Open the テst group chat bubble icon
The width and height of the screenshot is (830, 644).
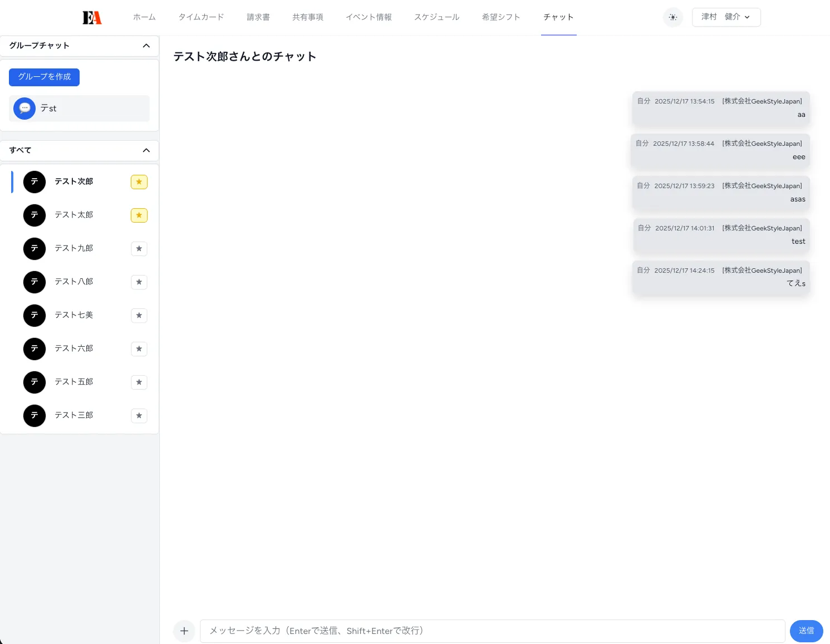[24, 109]
